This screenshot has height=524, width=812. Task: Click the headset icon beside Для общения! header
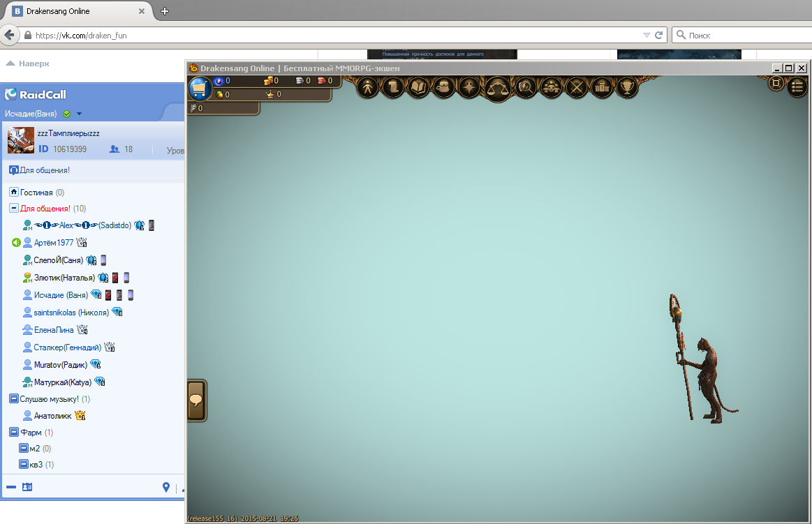[14, 170]
